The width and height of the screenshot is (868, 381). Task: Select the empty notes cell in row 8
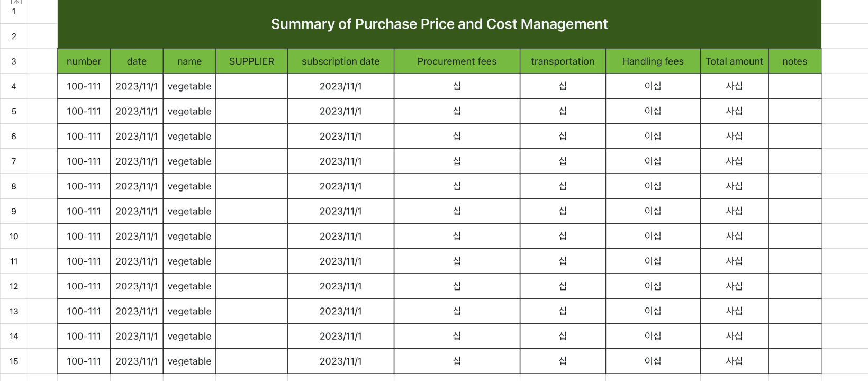coord(794,186)
